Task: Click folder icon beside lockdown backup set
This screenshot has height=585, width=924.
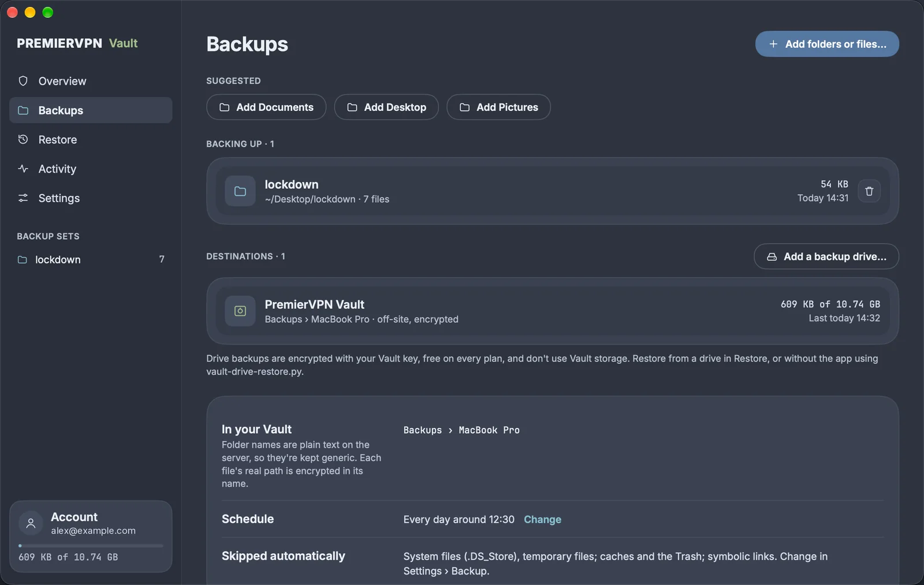Action: pos(23,260)
